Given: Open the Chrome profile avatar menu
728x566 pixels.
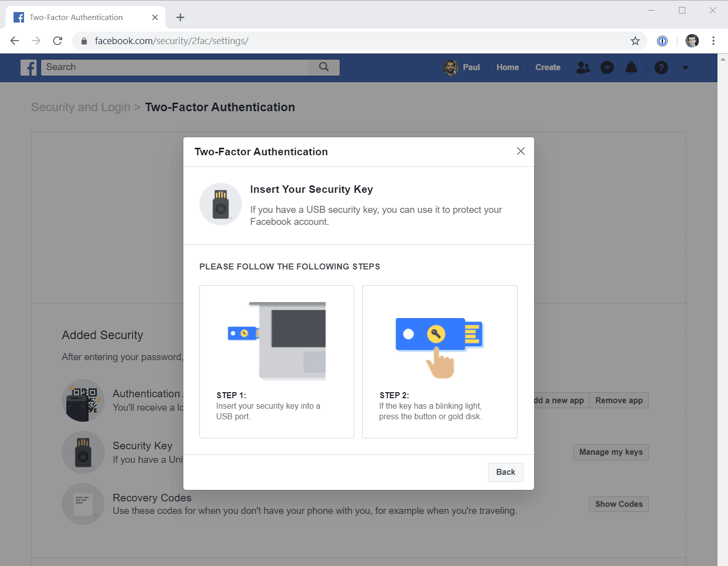Looking at the screenshot, I should (x=692, y=41).
